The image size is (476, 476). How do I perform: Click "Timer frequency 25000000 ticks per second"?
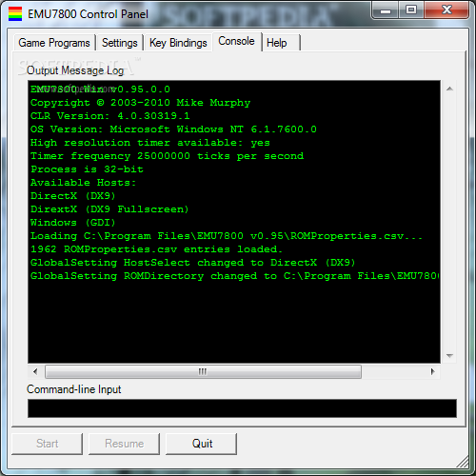tap(167, 156)
